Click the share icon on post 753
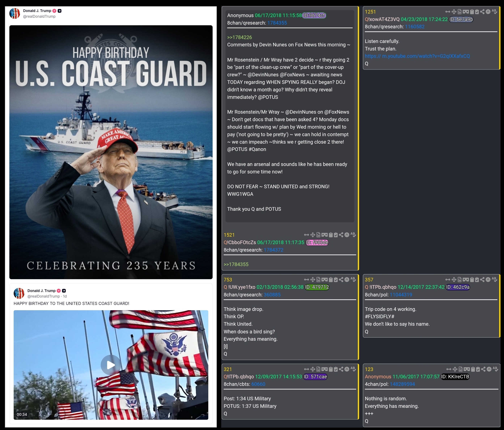The width and height of the screenshot is (504, 430). (x=341, y=280)
